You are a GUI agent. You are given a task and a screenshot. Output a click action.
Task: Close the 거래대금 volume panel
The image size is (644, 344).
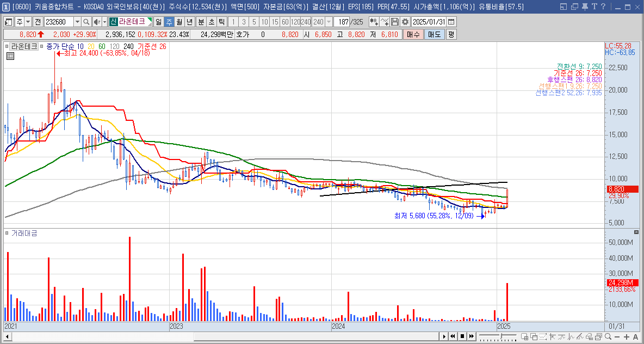636,232
